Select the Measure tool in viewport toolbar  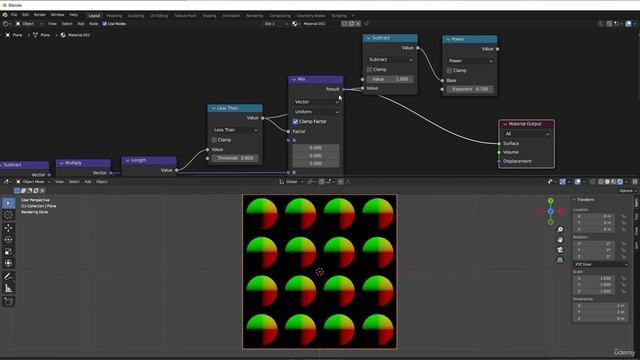point(9,288)
